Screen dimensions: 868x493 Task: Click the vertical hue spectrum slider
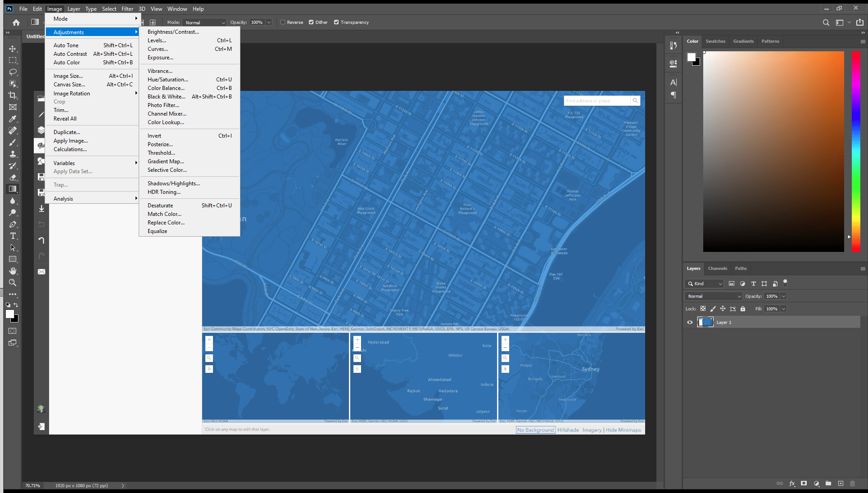click(x=855, y=151)
